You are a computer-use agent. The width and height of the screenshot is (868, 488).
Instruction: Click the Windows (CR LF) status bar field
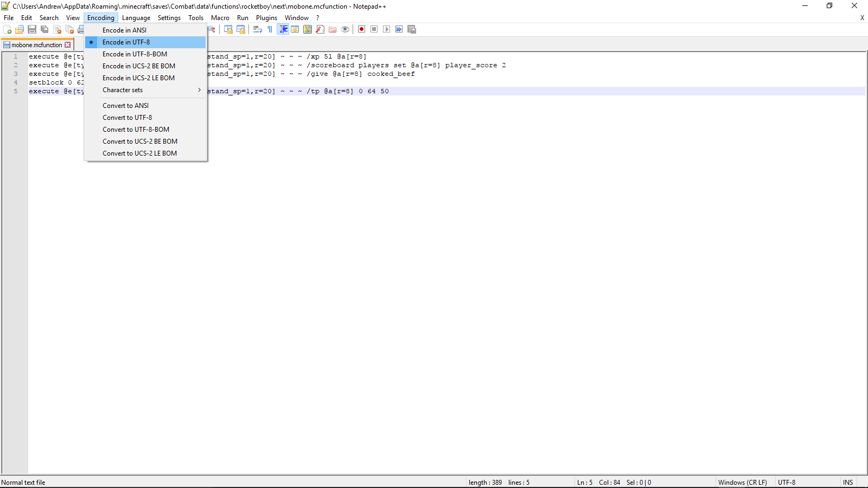pyautogui.click(x=745, y=483)
